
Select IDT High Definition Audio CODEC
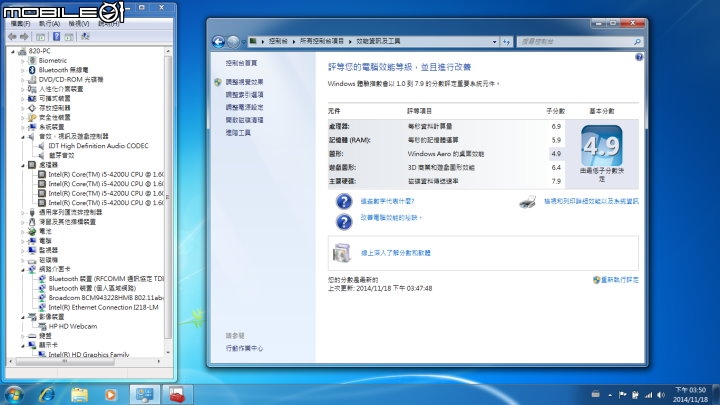pyautogui.click(x=98, y=146)
